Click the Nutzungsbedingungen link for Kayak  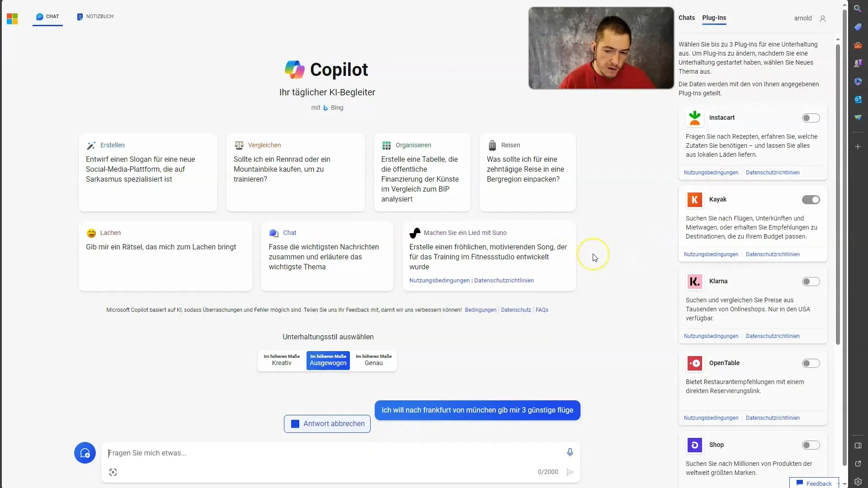(711, 254)
